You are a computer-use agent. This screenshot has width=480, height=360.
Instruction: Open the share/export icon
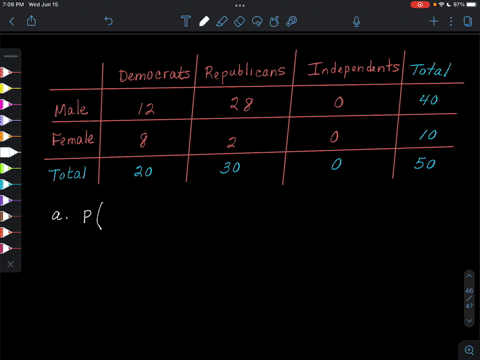[31, 21]
